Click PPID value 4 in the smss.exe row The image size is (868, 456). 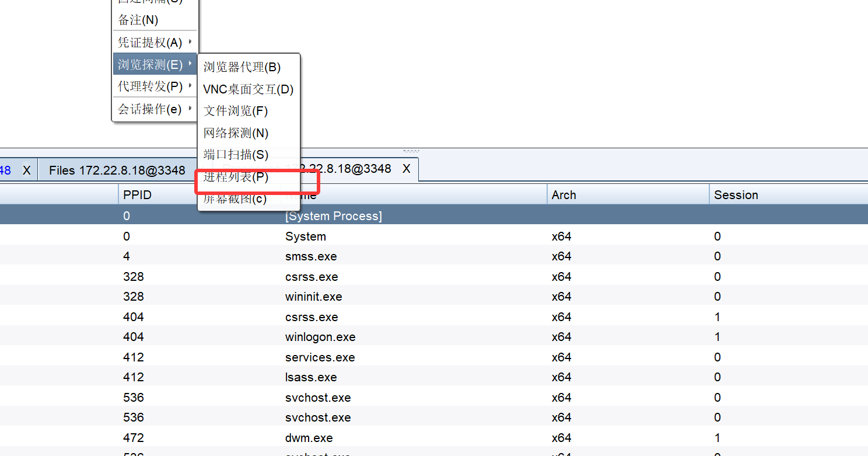tap(127, 256)
